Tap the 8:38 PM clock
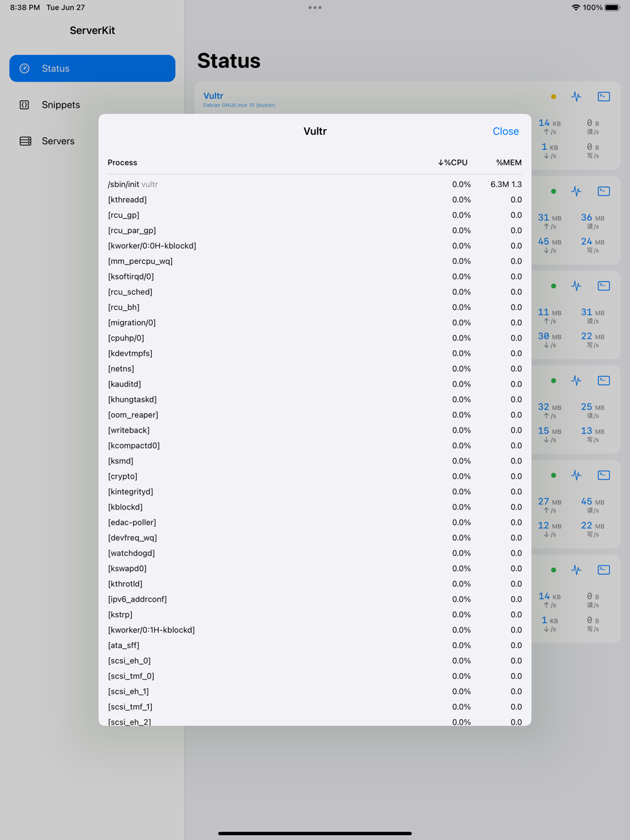Viewport: 630px width, 840px height. (25, 8)
